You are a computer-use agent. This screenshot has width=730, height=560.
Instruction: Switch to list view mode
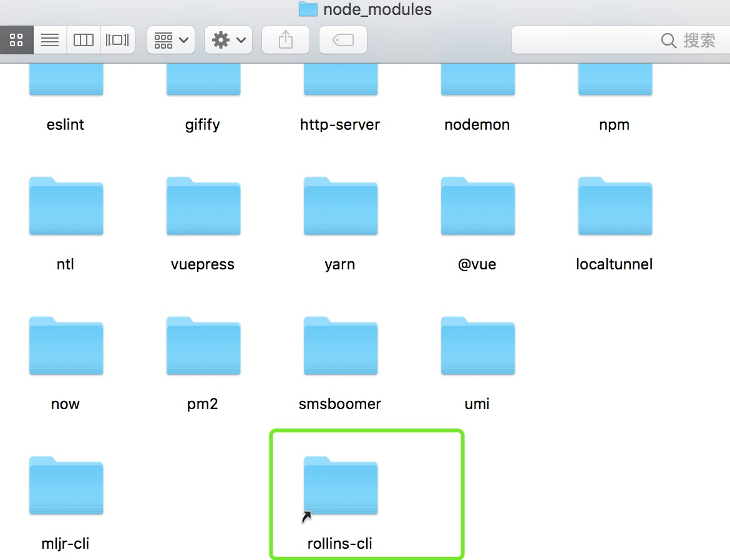[50, 40]
